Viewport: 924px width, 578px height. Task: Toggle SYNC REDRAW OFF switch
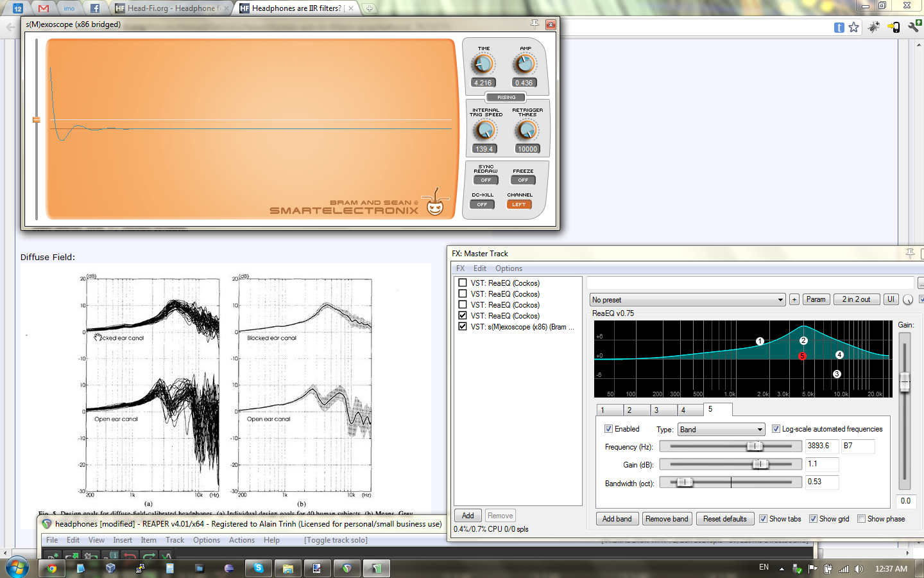pos(486,180)
